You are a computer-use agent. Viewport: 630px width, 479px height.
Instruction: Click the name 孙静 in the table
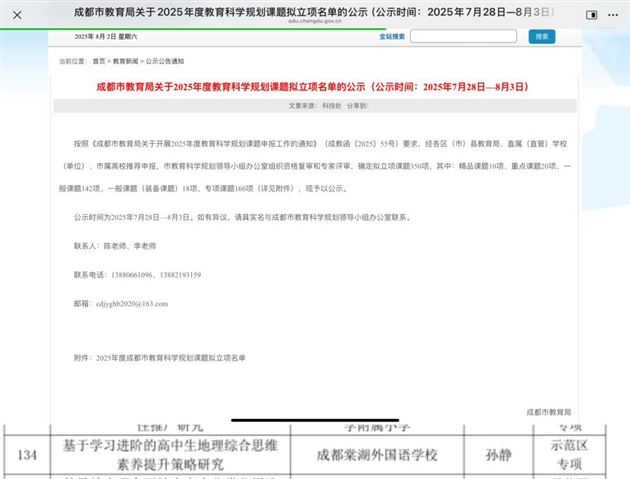tap(496, 455)
